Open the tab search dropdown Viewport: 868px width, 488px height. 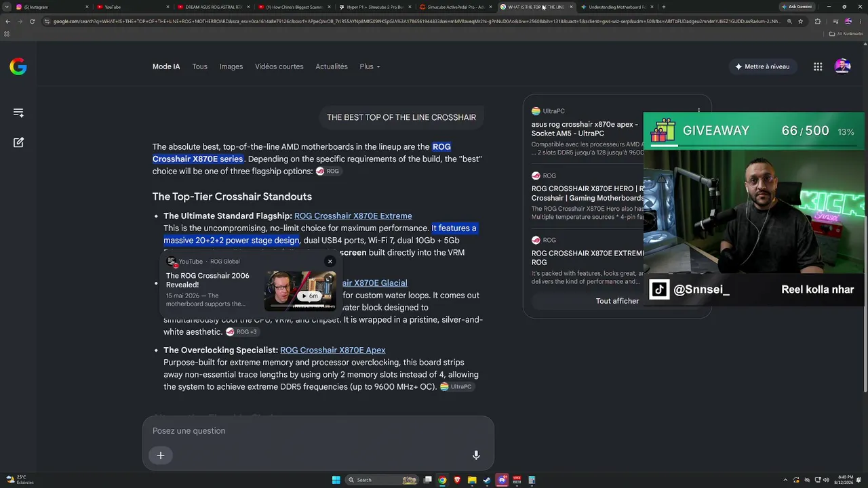pos(7,7)
